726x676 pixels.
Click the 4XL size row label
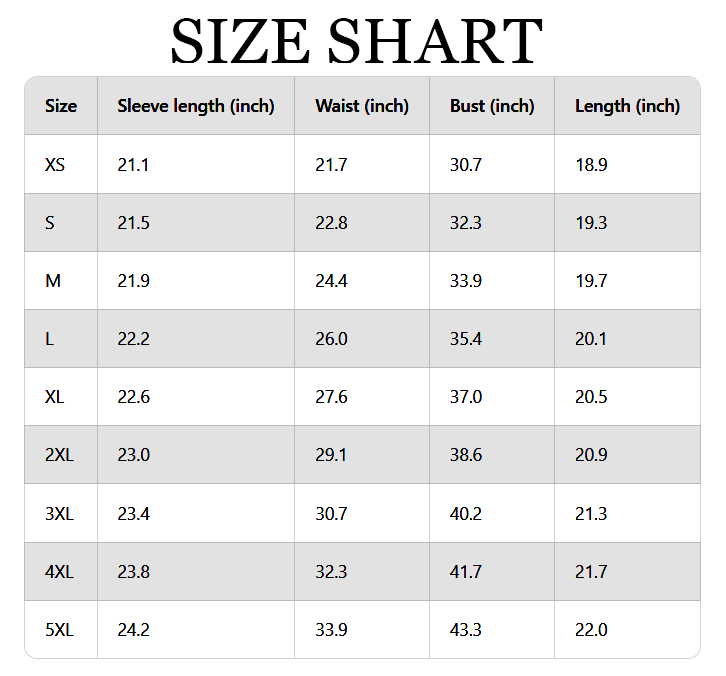61,572
